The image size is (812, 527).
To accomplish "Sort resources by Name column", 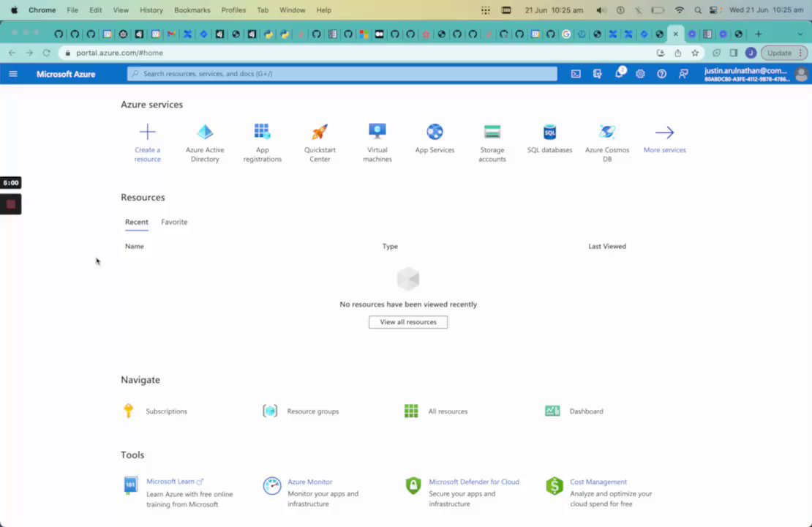I will click(x=134, y=246).
